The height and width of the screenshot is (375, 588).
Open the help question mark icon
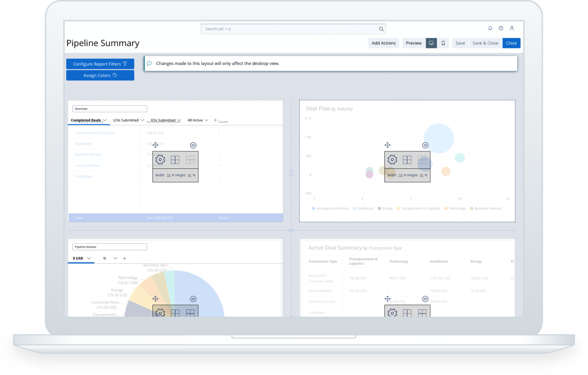[501, 28]
